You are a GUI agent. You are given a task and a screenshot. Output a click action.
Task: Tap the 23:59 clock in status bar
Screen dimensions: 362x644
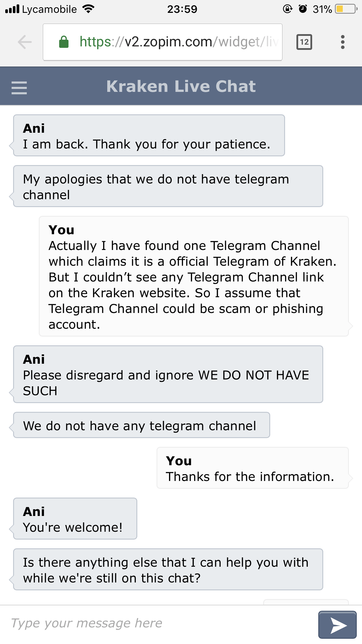pyautogui.click(x=182, y=9)
